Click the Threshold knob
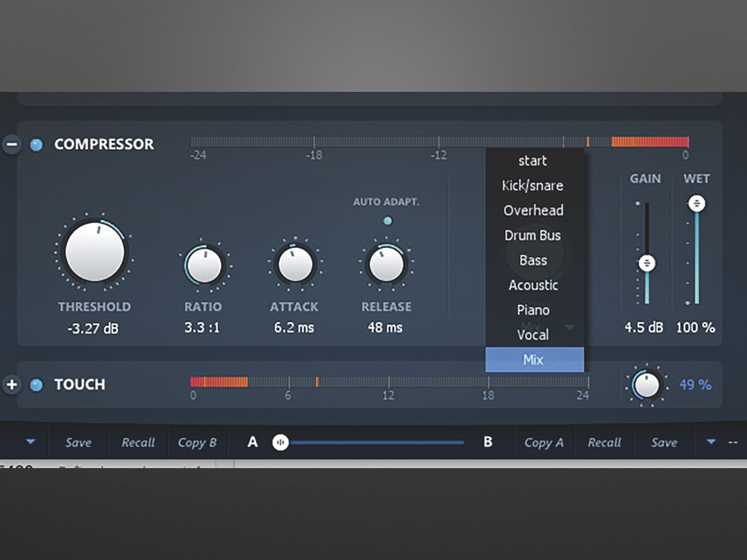Viewport: 747px width, 560px height. (94, 252)
